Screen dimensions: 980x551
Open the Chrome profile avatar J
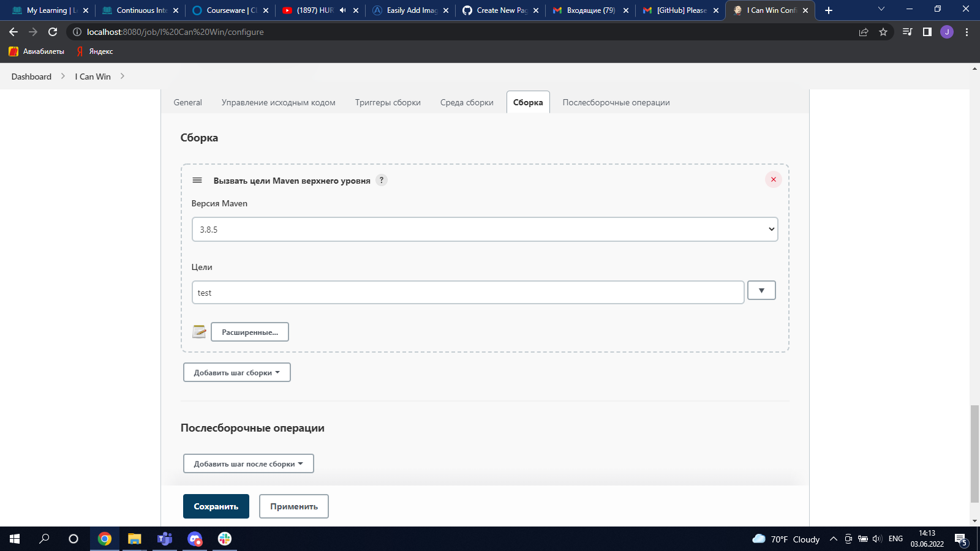[947, 32]
